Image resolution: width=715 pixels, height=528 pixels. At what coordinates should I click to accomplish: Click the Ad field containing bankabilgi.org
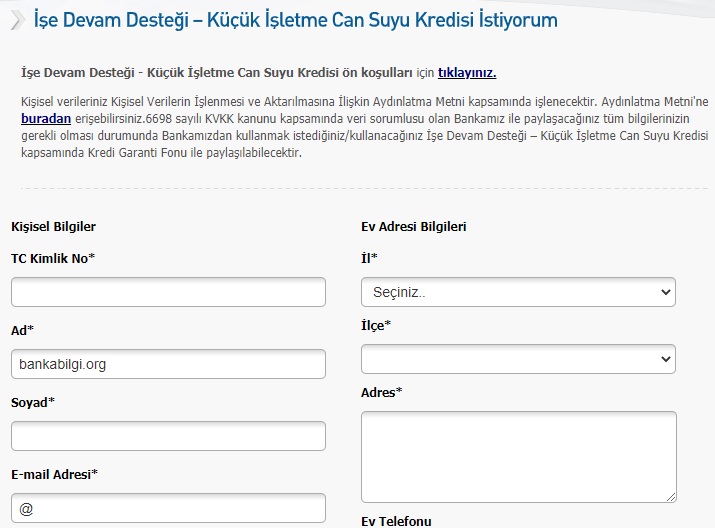(x=168, y=364)
